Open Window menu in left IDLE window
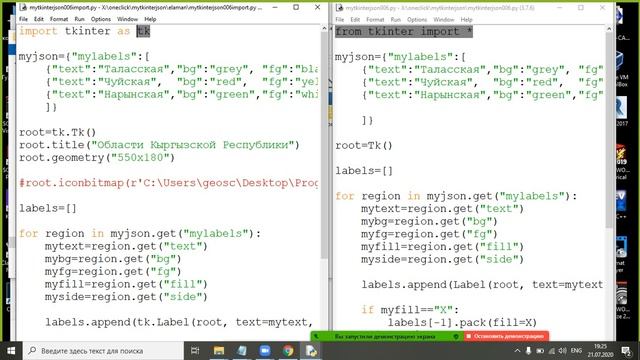 coord(127,19)
